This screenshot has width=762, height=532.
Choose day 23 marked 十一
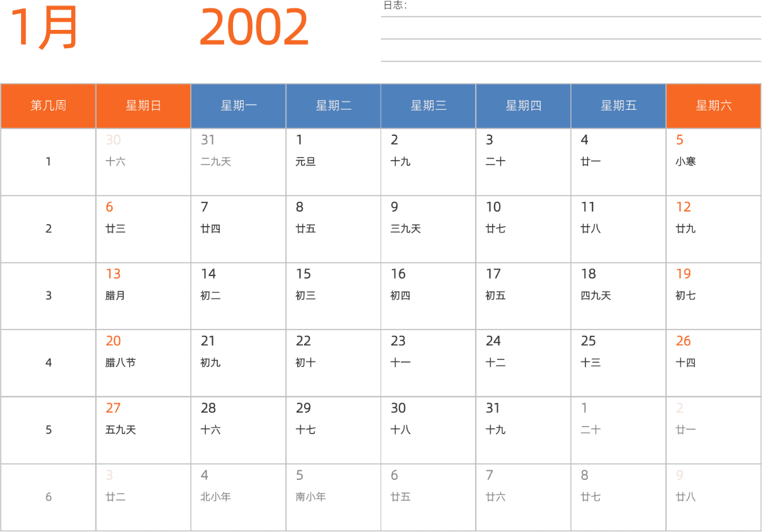[x=429, y=363]
